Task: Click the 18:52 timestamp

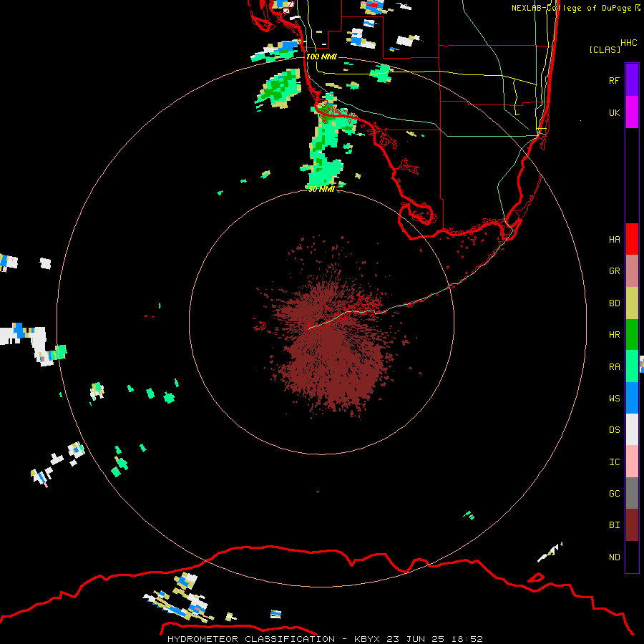Action: point(467,639)
